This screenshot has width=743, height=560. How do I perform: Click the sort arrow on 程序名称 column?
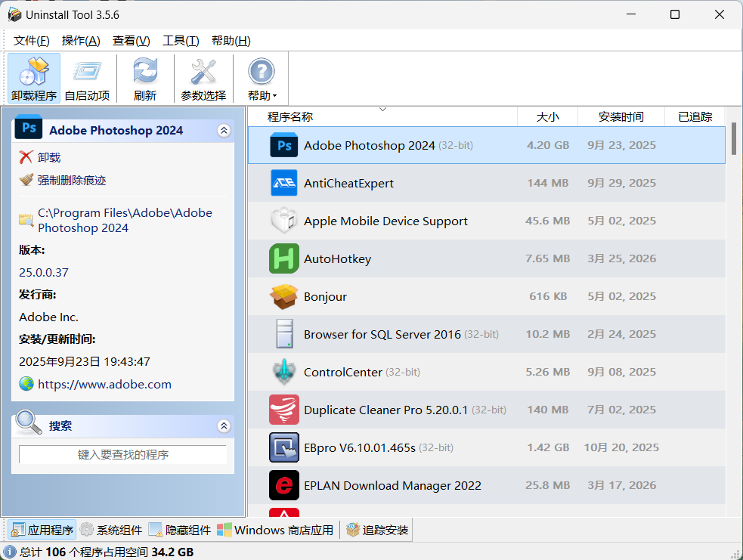tap(383, 110)
